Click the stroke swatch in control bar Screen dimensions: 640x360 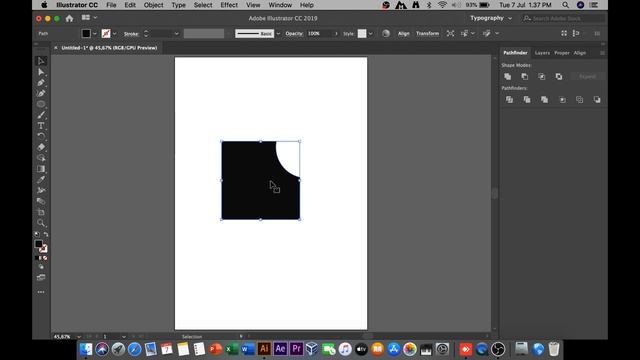point(106,33)
